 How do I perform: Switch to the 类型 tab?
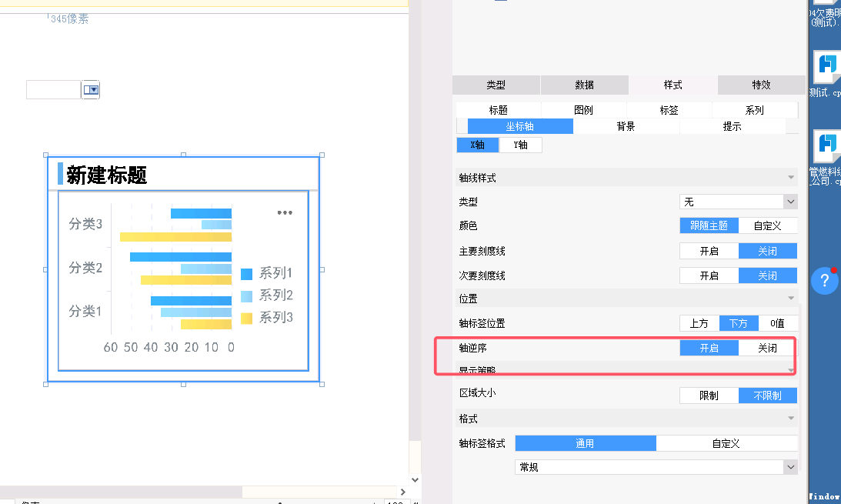[496, 85]
